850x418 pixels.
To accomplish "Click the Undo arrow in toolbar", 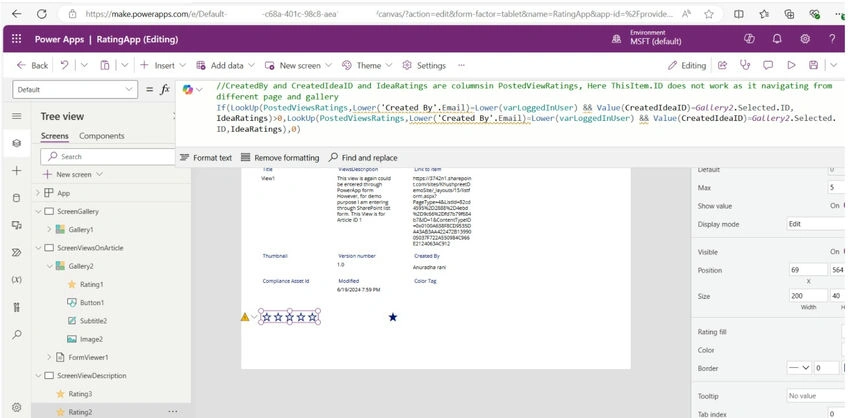I will click(x=65, y=65).
